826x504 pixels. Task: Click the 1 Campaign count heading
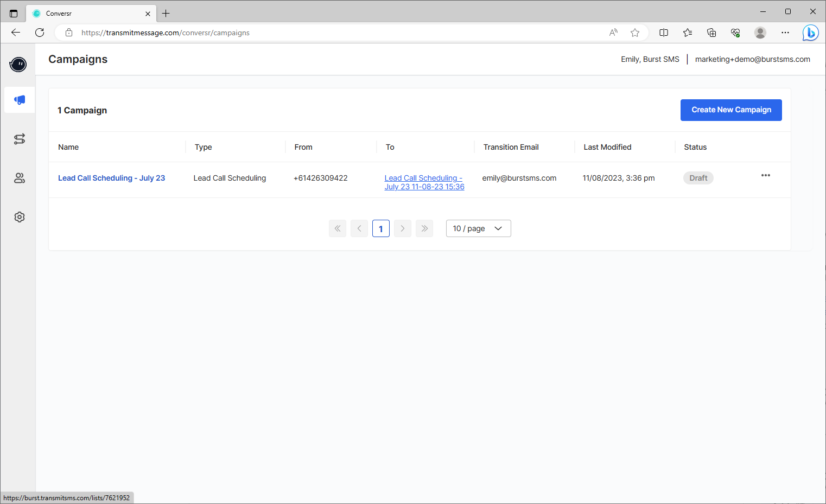pos(82,110)
